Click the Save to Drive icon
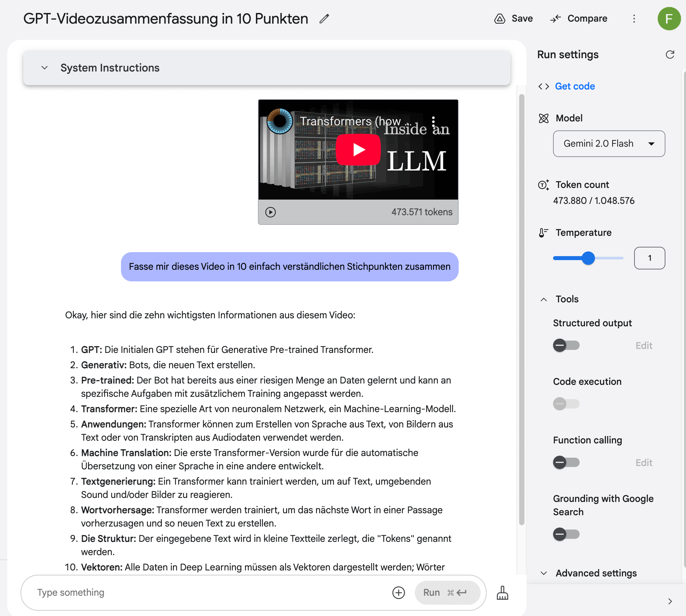Screen dimensions: 686x616 pos(500,19)
